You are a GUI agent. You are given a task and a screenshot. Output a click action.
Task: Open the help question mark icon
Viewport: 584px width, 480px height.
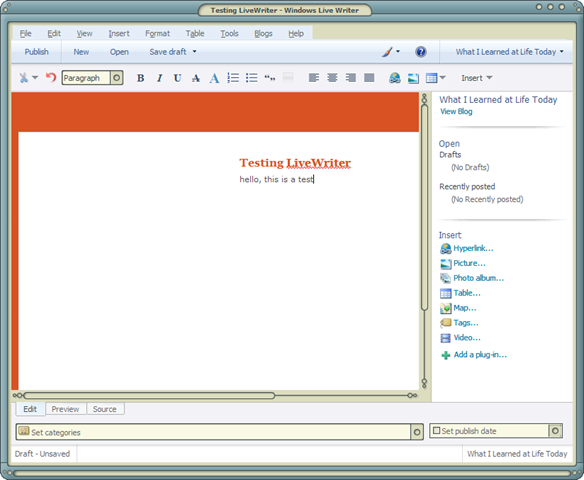point(421,52)
